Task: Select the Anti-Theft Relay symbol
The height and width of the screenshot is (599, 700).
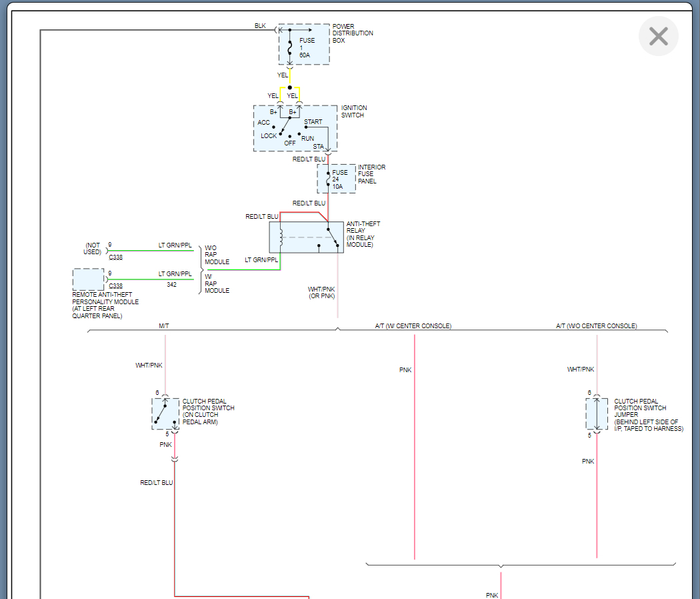Action: [x=306, y=237]
